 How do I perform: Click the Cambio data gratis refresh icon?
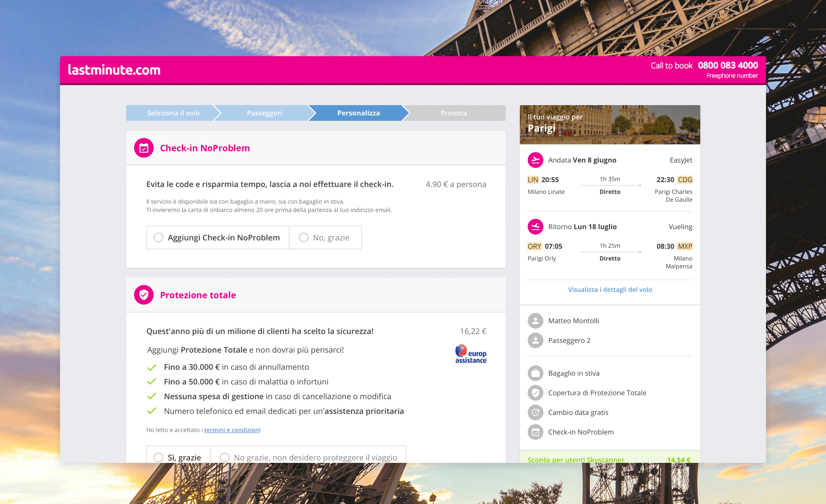pos(535,413)
